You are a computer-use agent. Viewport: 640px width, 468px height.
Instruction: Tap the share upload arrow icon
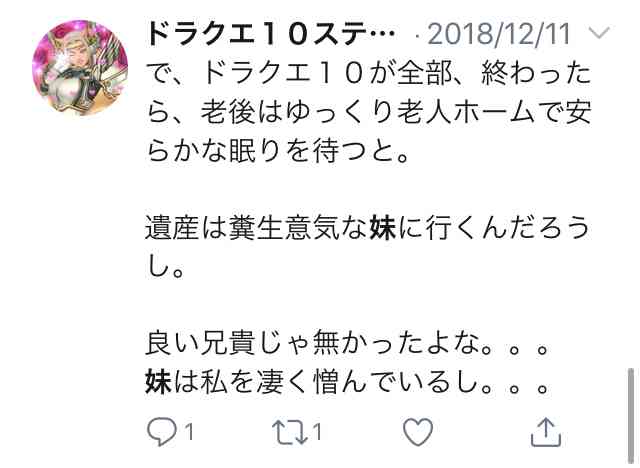(x=546, y=432)
